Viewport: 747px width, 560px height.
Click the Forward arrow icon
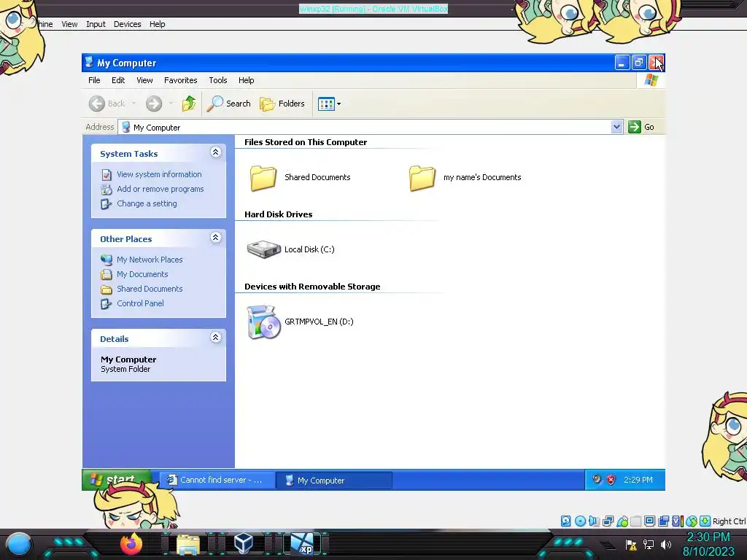[153, 104]
